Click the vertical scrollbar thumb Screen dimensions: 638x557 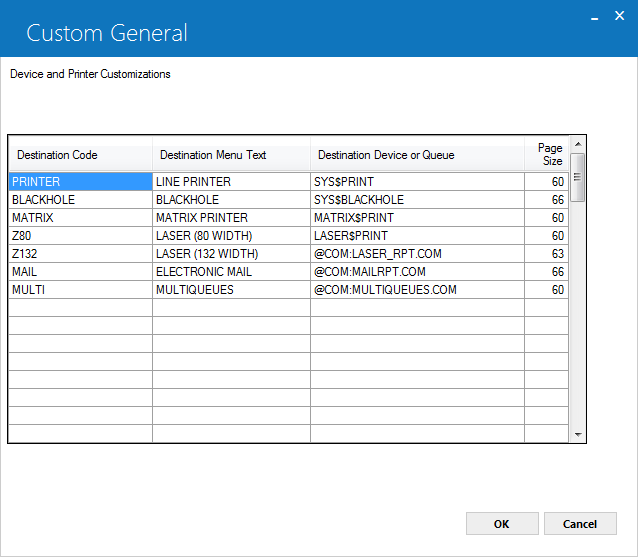(577, 177)
